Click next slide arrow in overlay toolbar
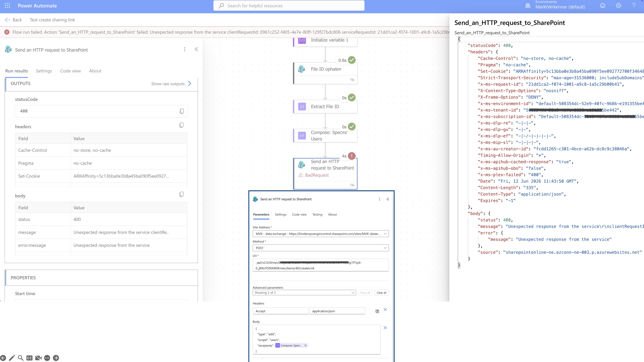The width and height of the screenshot is (644, 362). pyautogui.click(x=56, y=358)
